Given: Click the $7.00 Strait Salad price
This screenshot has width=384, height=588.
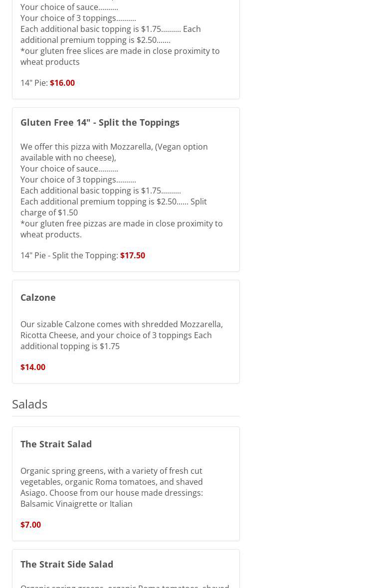Looking at the screenshot, I should click(30, 525).
